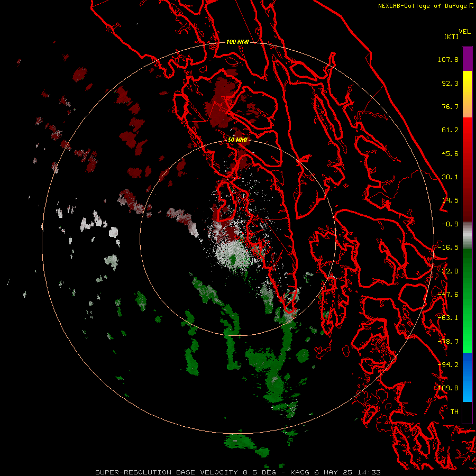Click the 100 NMI range ring label
The height and width of the screenshot is (476, 476).
click(237, 42)
